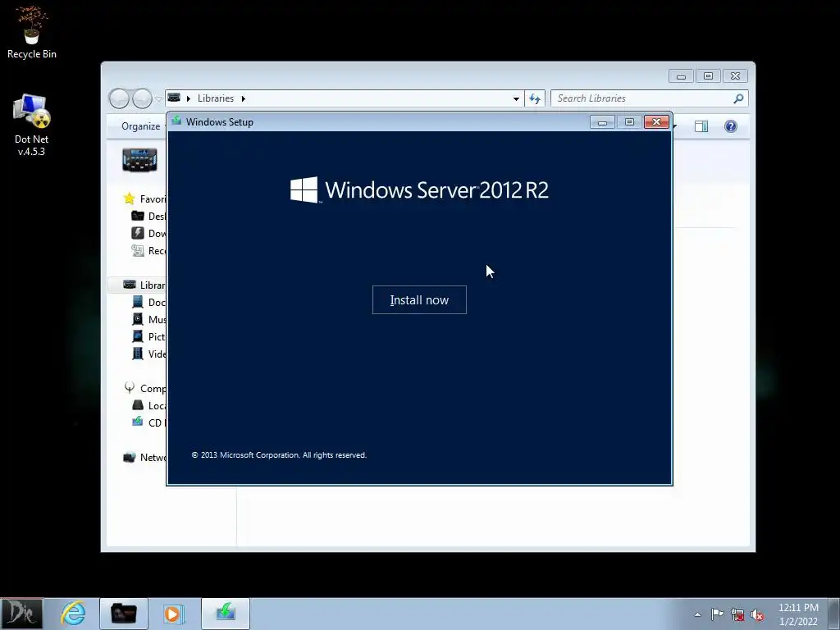
Task: Click the Show desktop strip
Action: coord(834,614)
